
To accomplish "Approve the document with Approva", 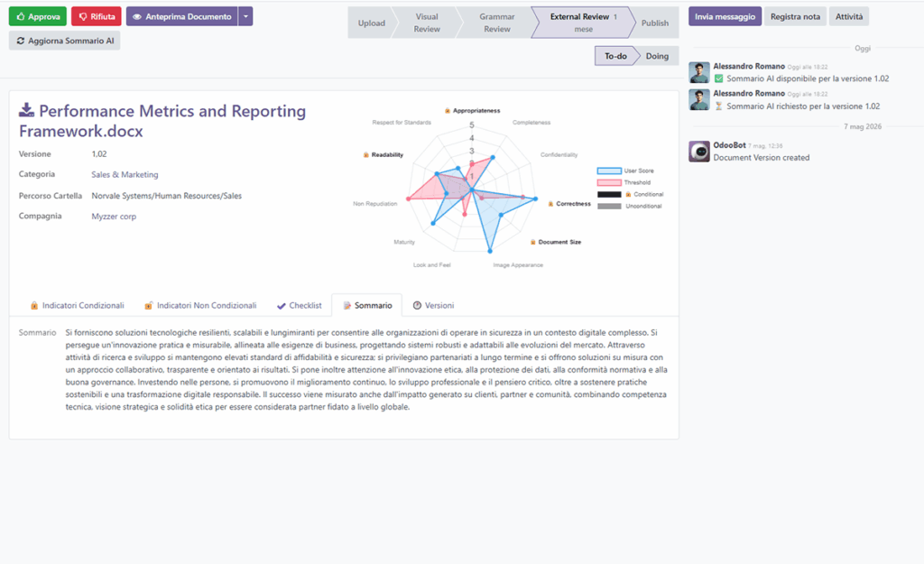I will tap(38, 16).
